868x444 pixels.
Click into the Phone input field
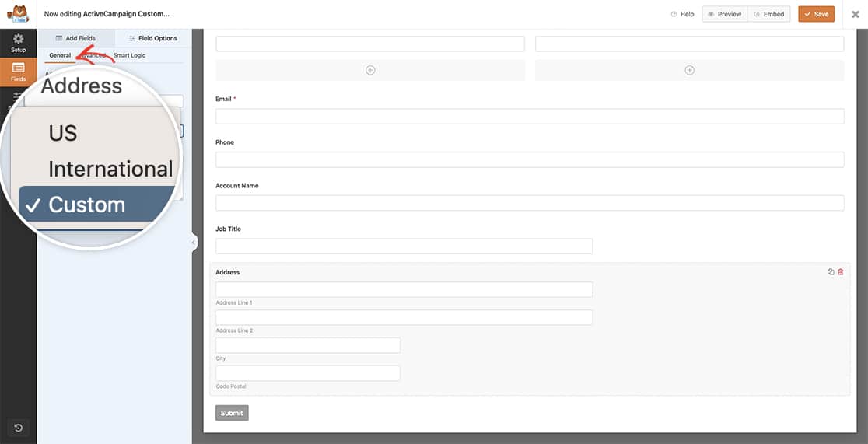coord(530,159)
